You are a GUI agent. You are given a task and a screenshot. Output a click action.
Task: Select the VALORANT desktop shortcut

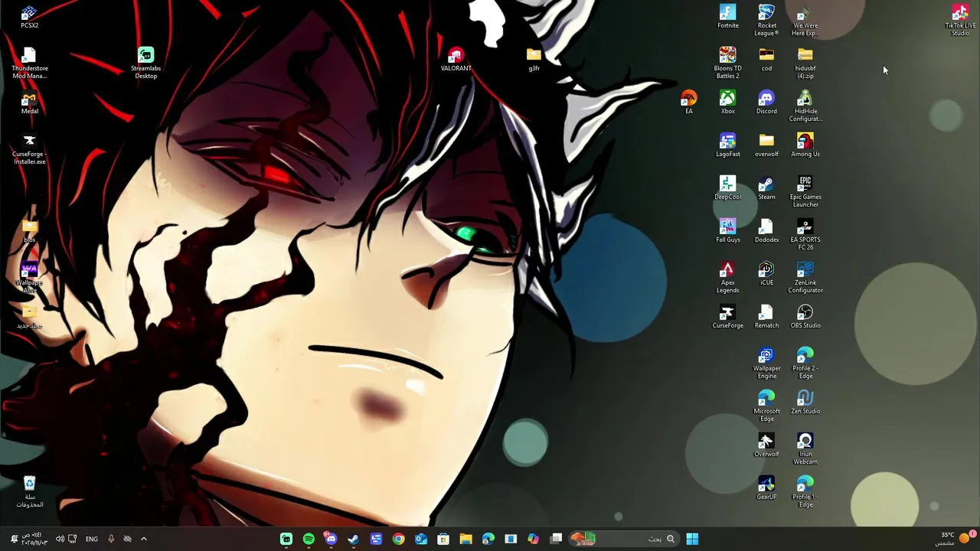(456, 60)
